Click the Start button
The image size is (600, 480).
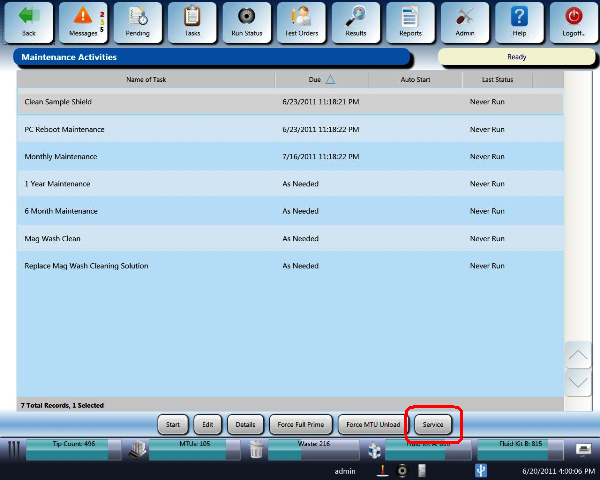[x=172, y=424]
